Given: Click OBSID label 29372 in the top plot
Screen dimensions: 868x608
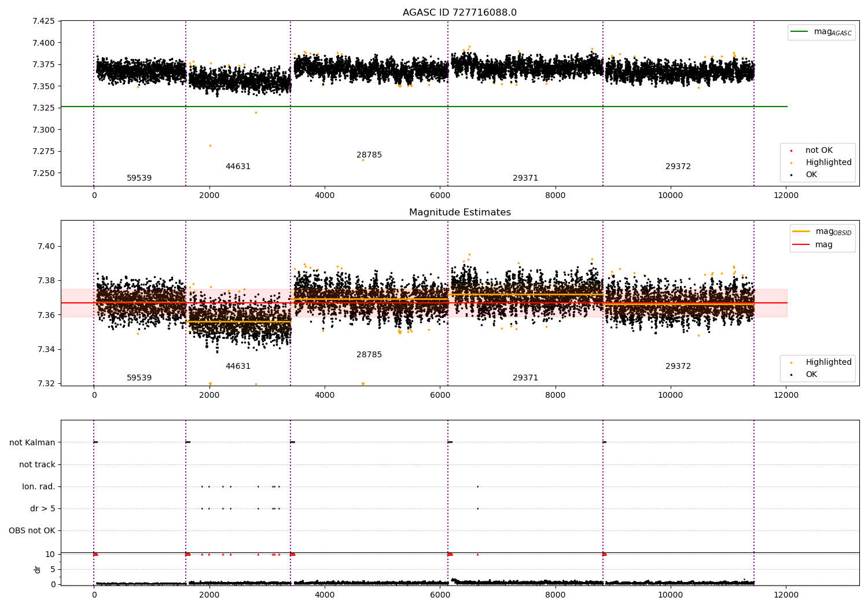Looking at the screenshot, I should tap(678, 167).
